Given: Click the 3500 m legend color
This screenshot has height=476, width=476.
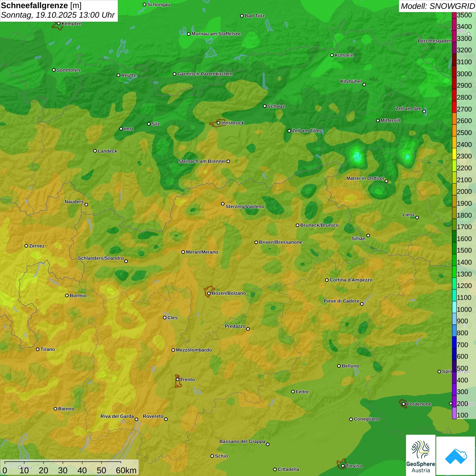Looking at the screenshot, I should (x=454, y=15).
